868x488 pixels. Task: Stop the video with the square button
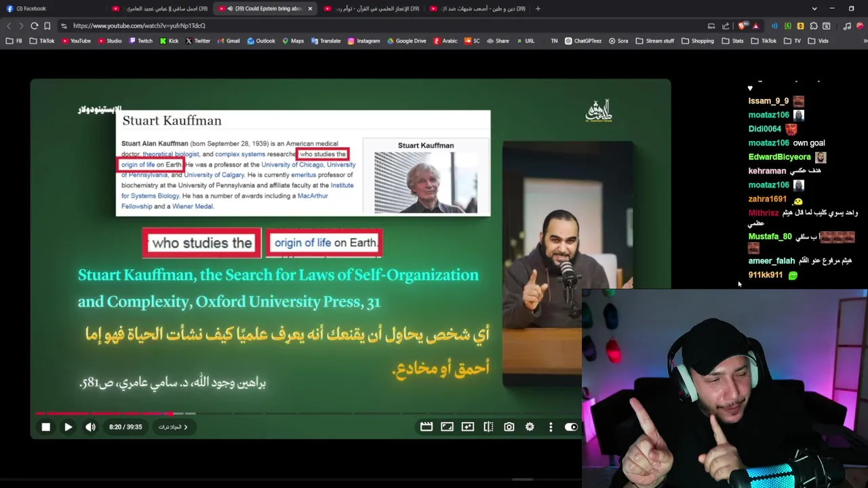[45, 427]
